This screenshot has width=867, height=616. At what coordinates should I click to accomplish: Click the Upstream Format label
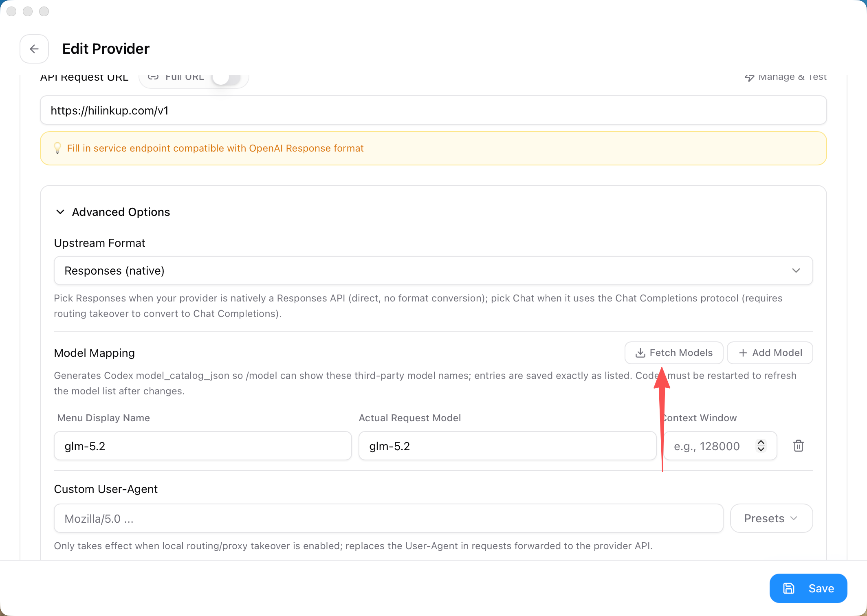click(99, 243)
